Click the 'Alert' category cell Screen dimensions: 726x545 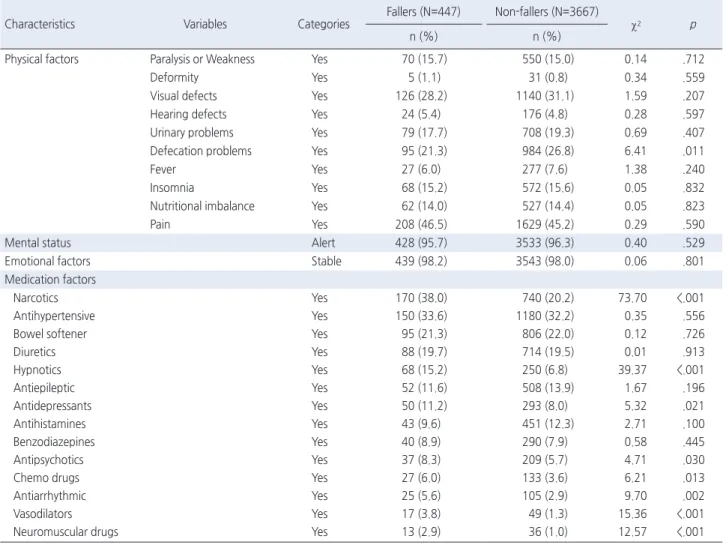click(x=323, y=243)
